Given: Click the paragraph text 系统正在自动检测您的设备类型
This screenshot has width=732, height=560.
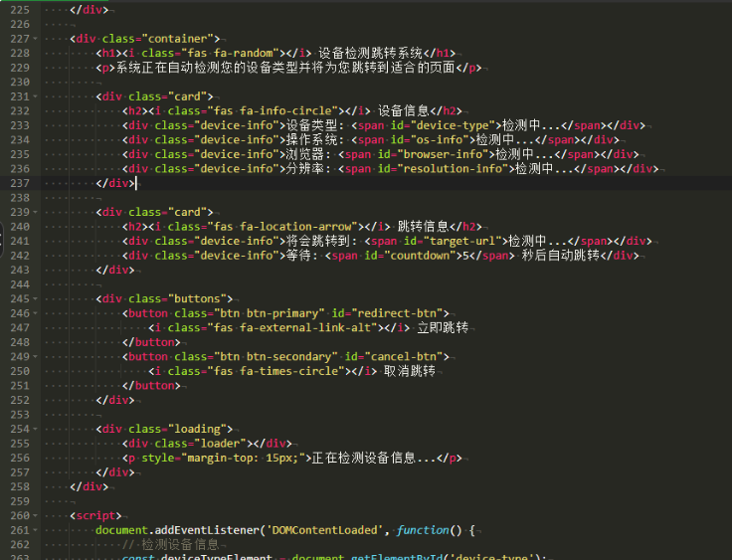Looking at the screenshot, I should click(x=207, y=68).
